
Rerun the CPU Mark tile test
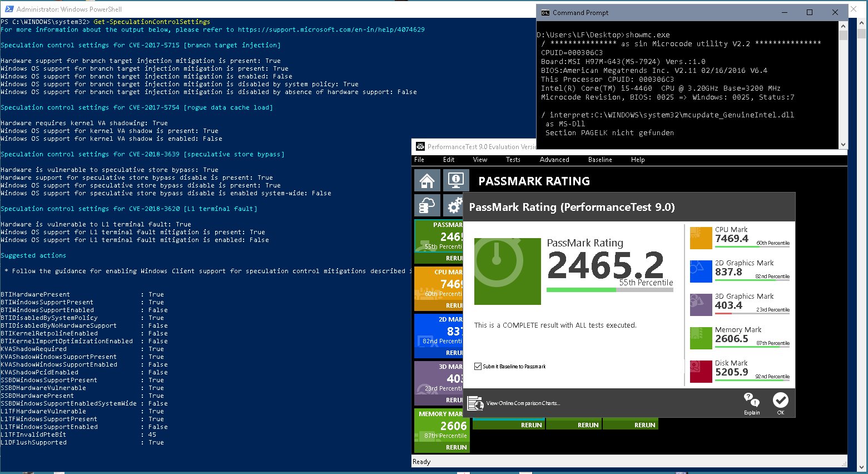point(454,305)
